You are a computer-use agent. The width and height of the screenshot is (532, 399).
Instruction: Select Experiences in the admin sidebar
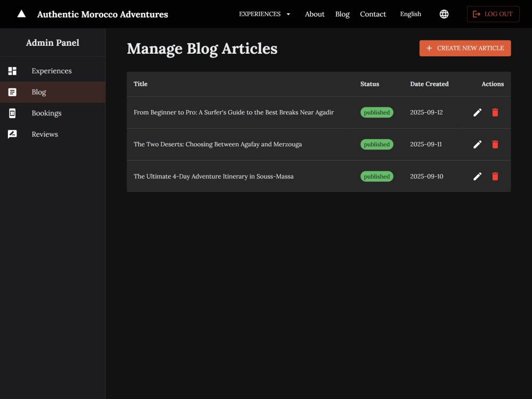click(x=53, y=71)
